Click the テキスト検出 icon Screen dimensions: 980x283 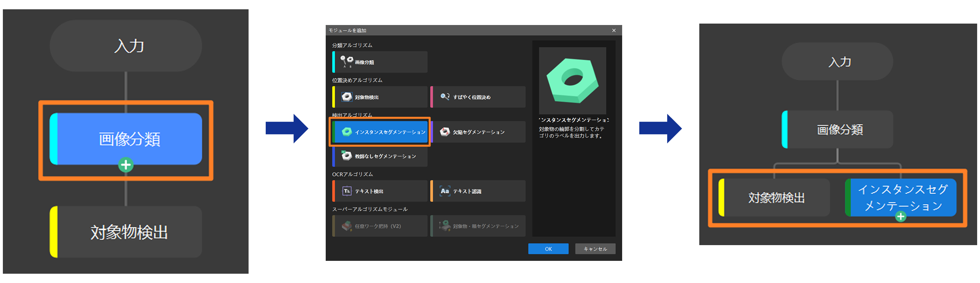tap(346, 191)
